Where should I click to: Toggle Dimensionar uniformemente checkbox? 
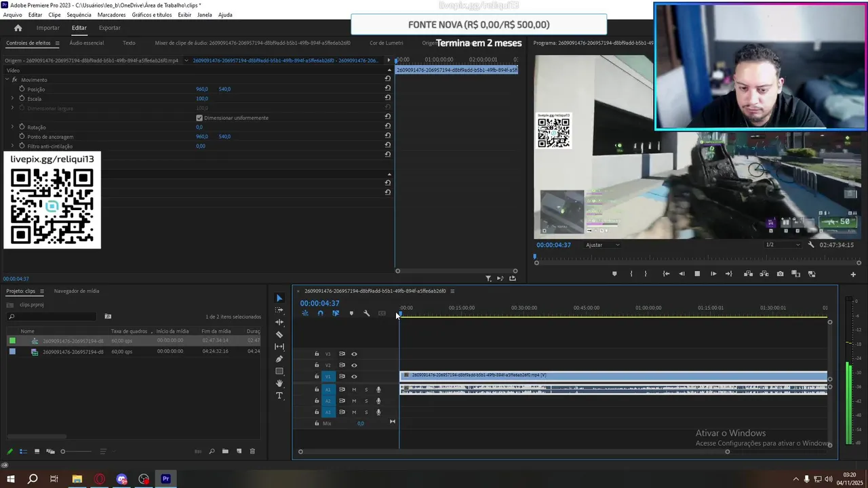199,118
